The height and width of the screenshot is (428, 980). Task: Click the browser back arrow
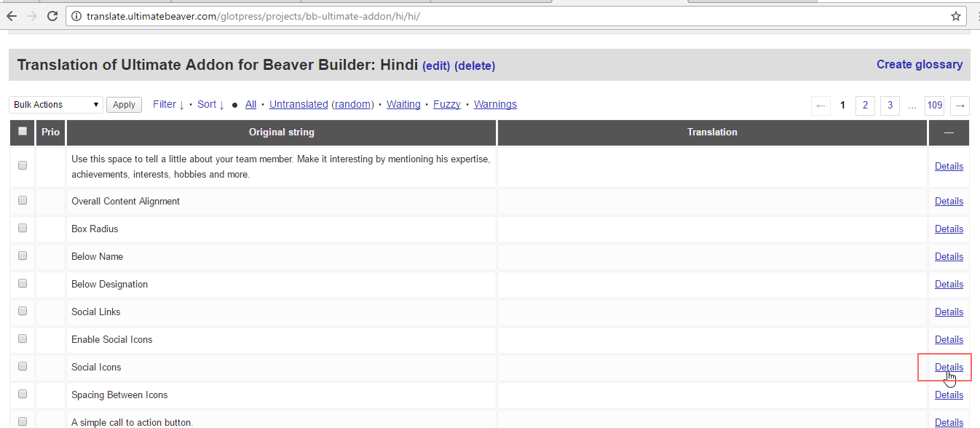12,16
